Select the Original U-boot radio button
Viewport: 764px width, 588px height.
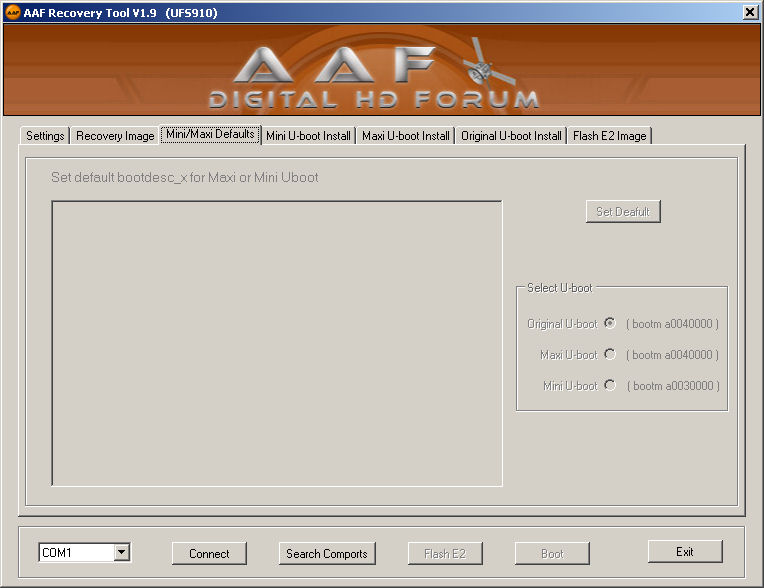610,323
